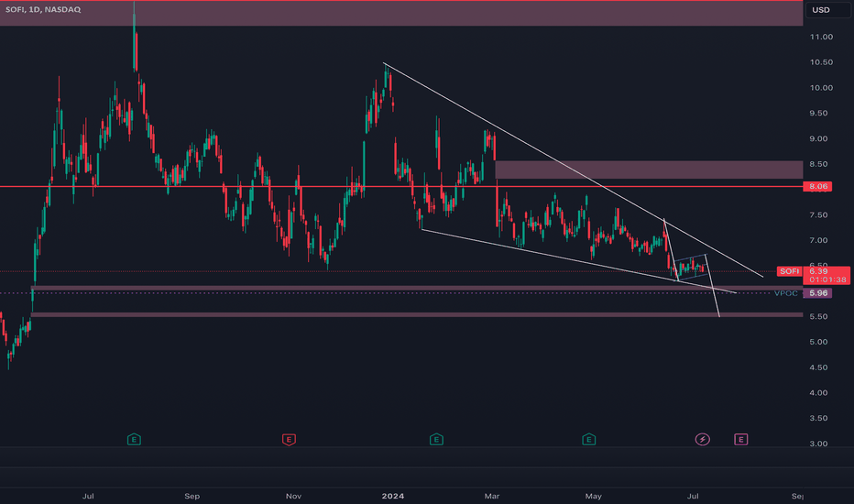Screen dimensions: 854x504
Task: Select the shaded supply zone at chart top
Action: [401, 13]
